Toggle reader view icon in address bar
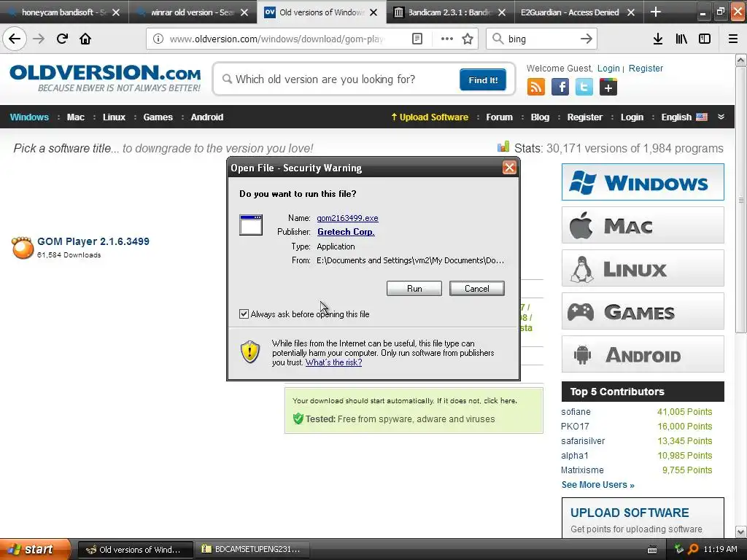The width and height of the screenshot is (747, 560). (x=417, y=39)
